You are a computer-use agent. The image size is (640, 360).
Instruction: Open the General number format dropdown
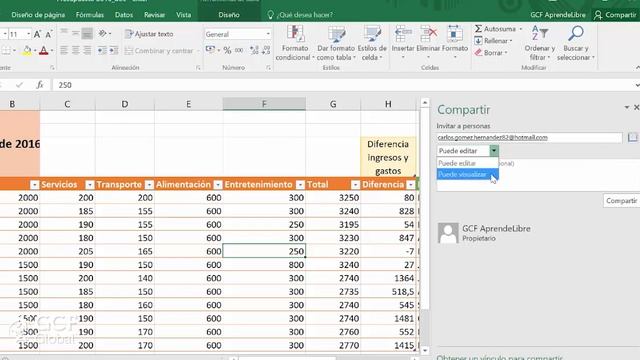coord(268,34)
